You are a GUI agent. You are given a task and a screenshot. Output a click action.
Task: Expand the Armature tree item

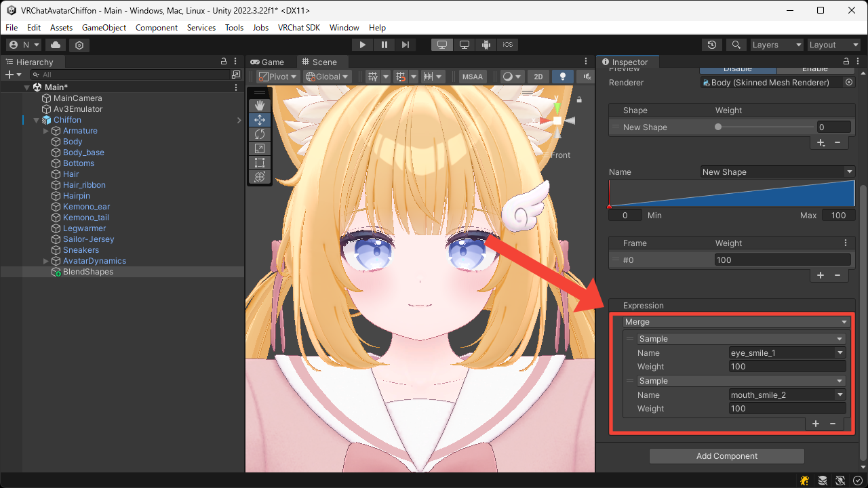46,131
